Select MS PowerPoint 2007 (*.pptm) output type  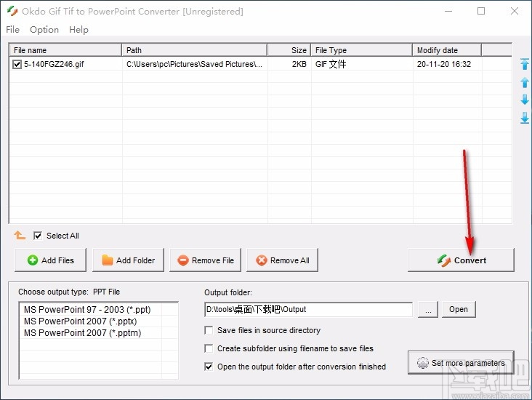(x=82, y=333)
